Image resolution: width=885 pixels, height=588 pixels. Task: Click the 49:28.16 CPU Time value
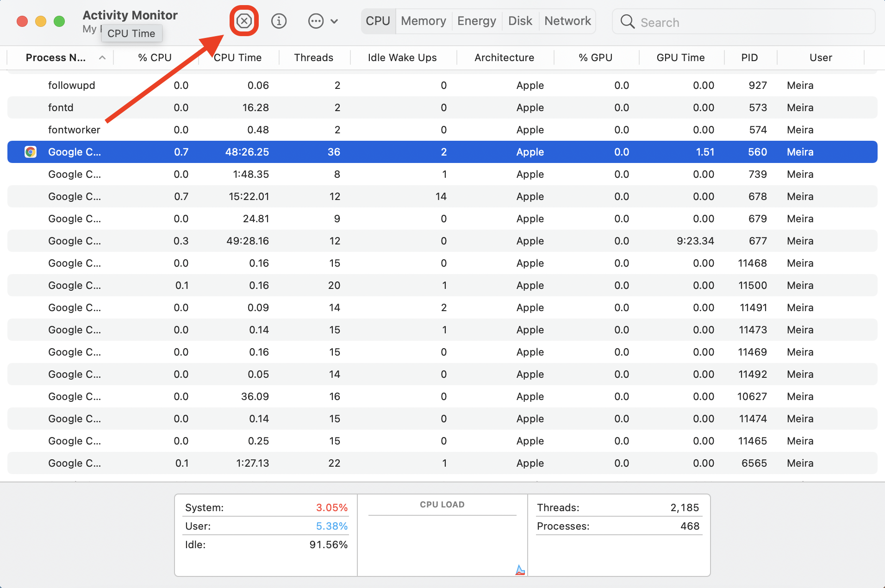(x=248, y=241)
